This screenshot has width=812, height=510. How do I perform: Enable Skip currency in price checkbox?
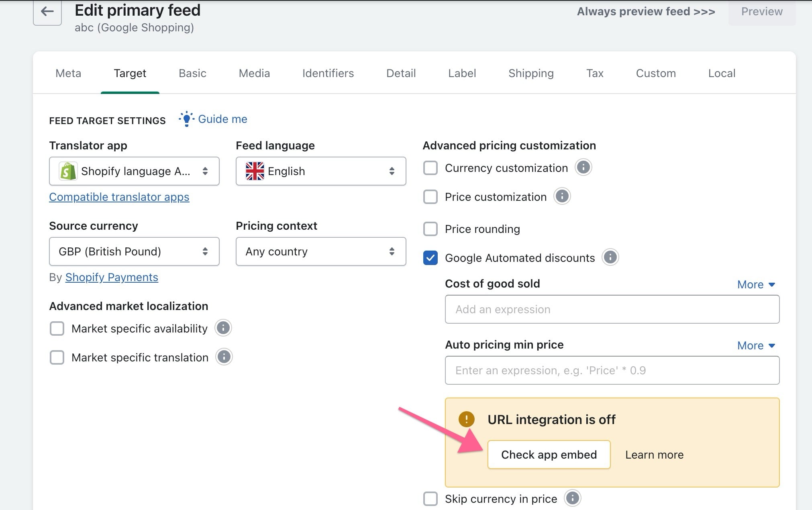pos(430,499)
